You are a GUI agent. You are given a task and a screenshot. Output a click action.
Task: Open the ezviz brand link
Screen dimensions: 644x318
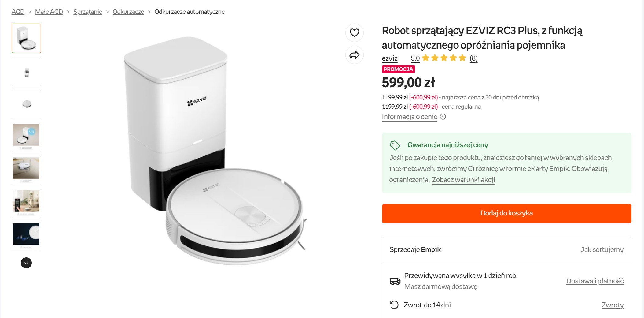[x=389, y=58]
